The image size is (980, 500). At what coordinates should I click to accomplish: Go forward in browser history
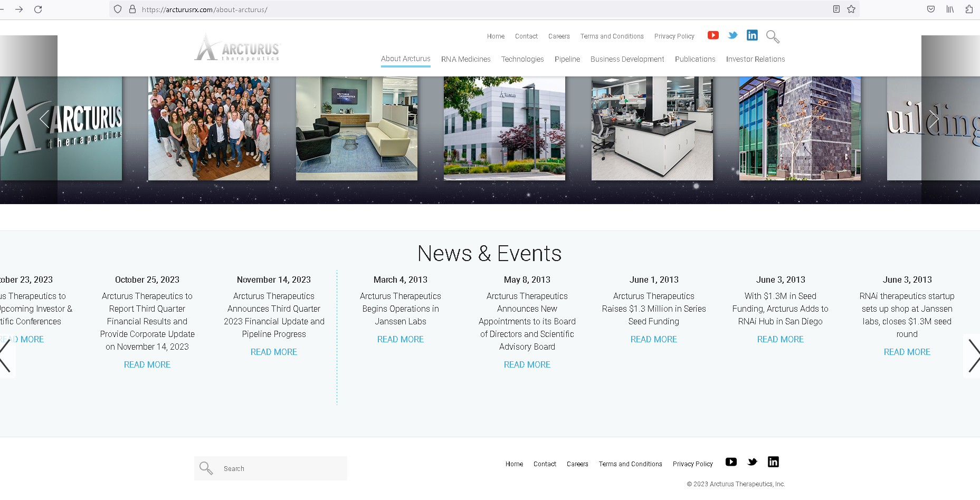(x=19, y=9)
